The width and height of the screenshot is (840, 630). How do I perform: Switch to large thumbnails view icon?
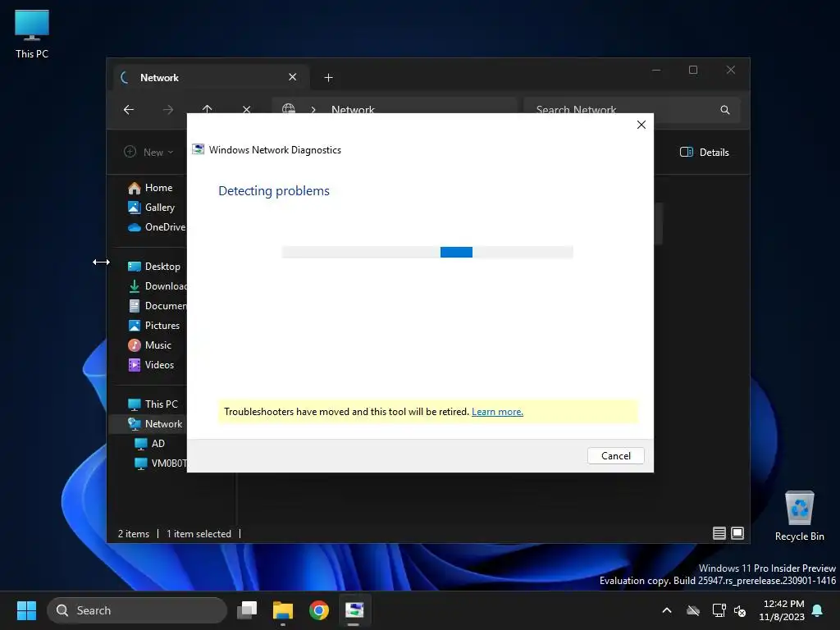tap(737, 533)
